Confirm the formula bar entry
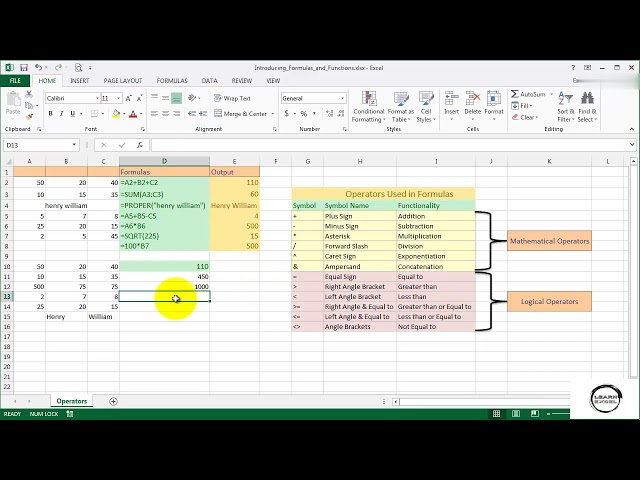 tap(122, 145)
